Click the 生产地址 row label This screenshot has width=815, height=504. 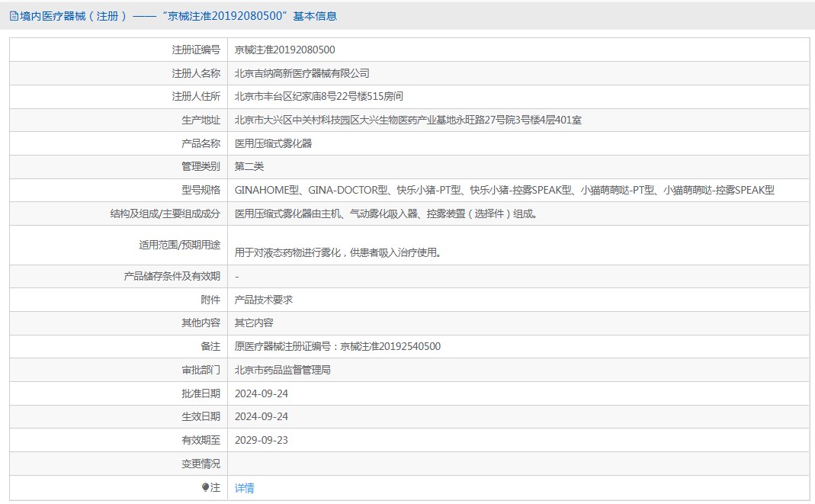click(201, 120)
